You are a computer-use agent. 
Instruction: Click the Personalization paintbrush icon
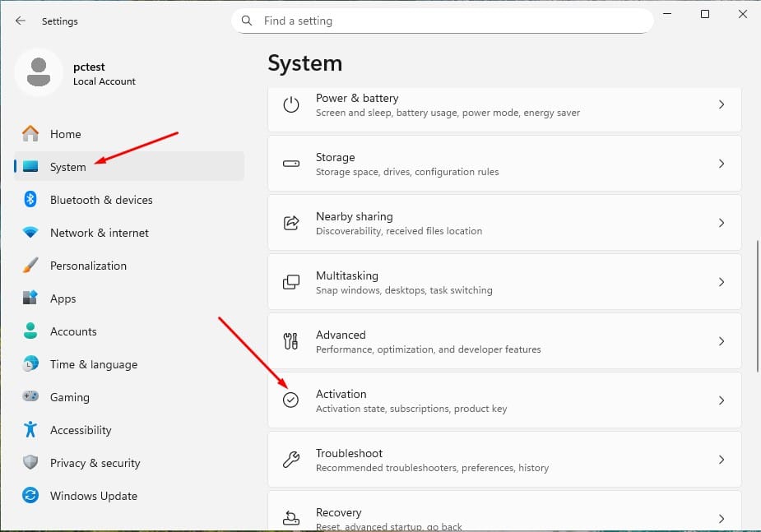[x=30, y=266]
